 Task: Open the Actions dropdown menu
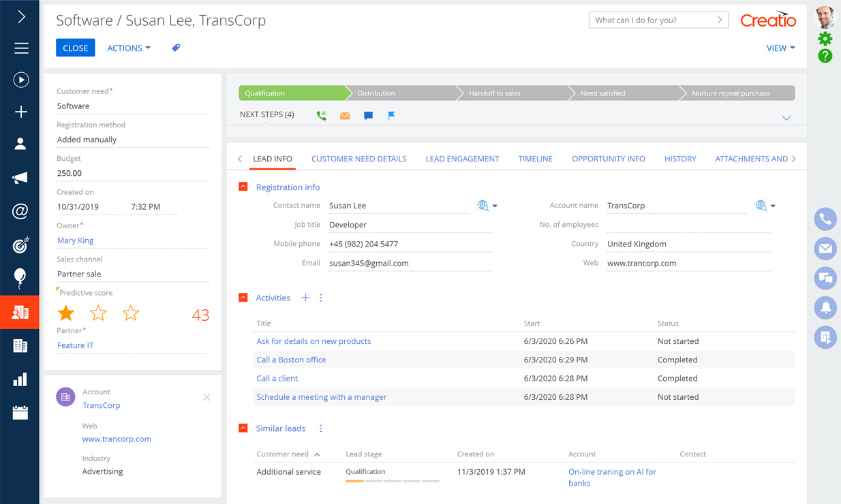pos(129,48)
